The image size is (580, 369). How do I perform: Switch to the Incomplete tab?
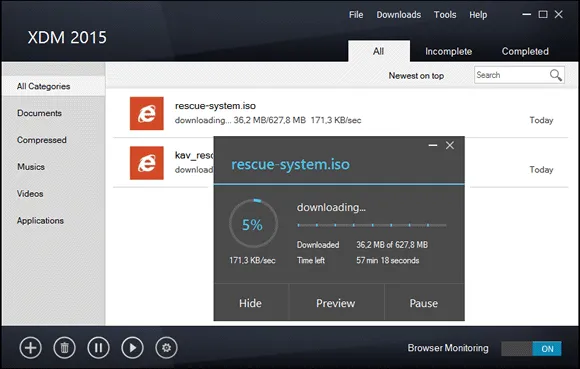448,51
